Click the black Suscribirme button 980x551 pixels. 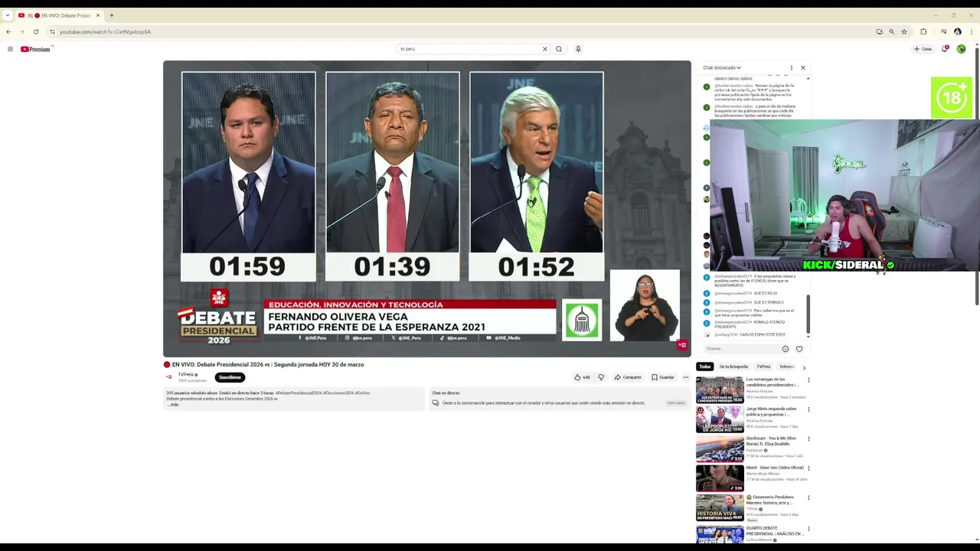tap(230, 377)
